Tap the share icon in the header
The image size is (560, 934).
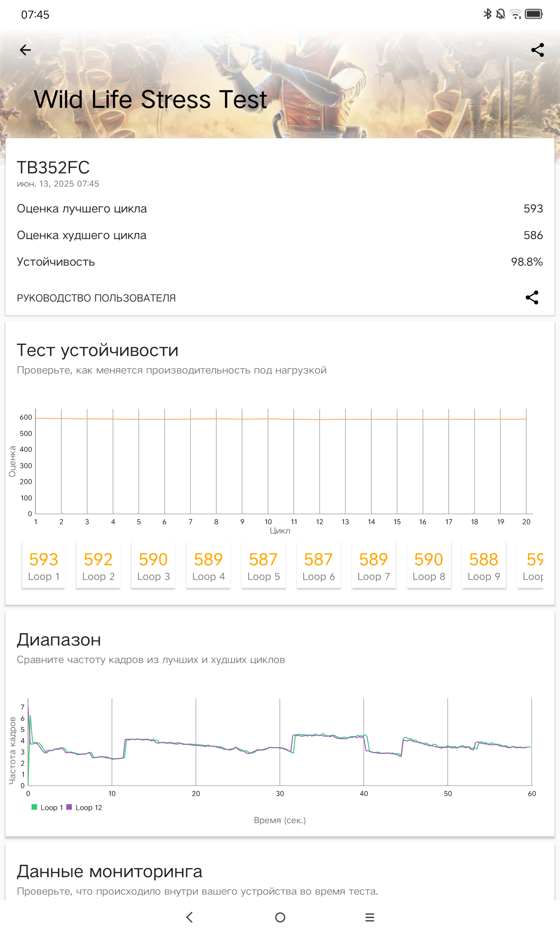tap(538, 50)
